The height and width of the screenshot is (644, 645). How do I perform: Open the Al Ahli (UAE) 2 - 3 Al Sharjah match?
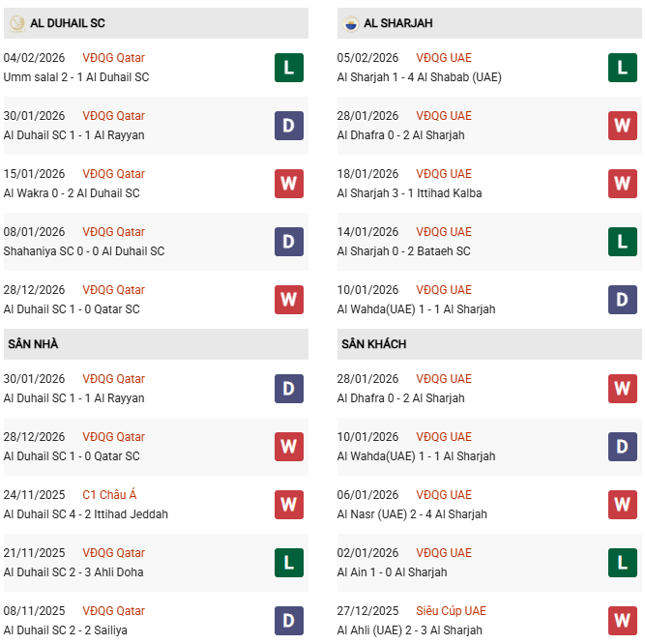(x=409, y=630)
